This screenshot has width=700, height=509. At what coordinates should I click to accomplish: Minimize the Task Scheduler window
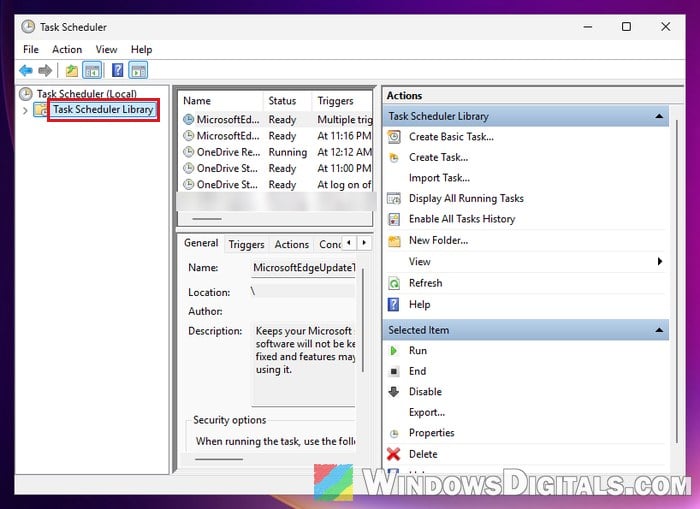pos(588,27)
